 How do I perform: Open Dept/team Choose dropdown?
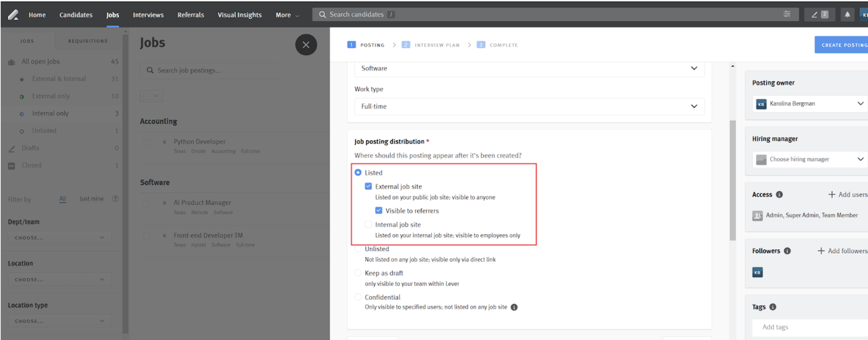point(60,238)
